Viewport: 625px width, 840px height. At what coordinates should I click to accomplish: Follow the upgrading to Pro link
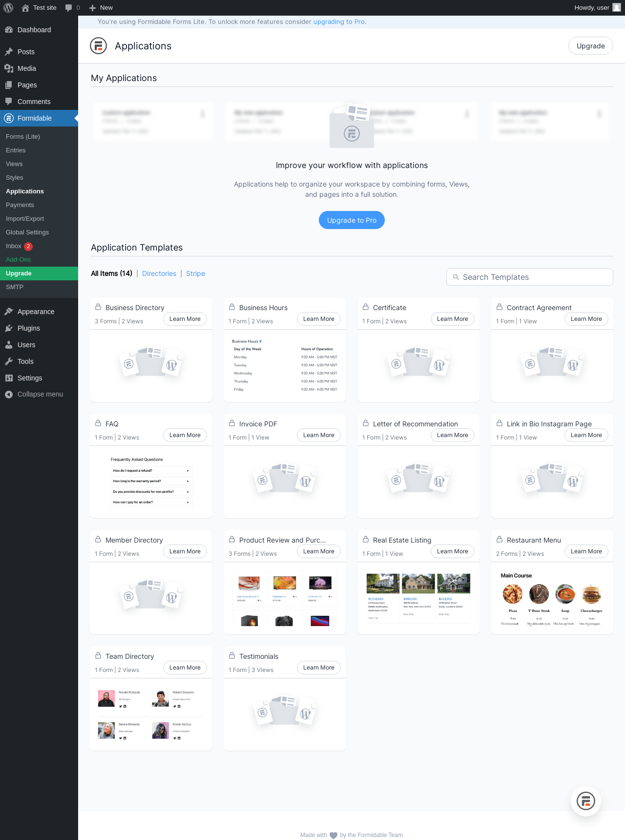[x=339, y=22]
